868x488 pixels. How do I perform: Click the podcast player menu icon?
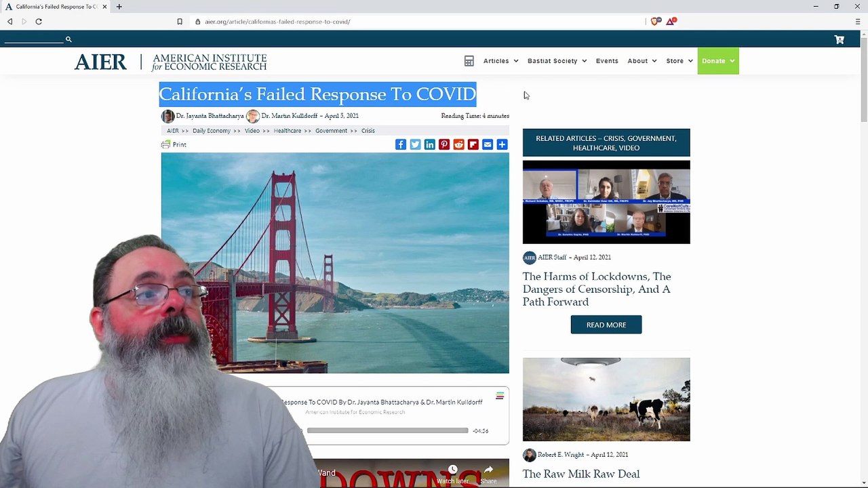500,396
